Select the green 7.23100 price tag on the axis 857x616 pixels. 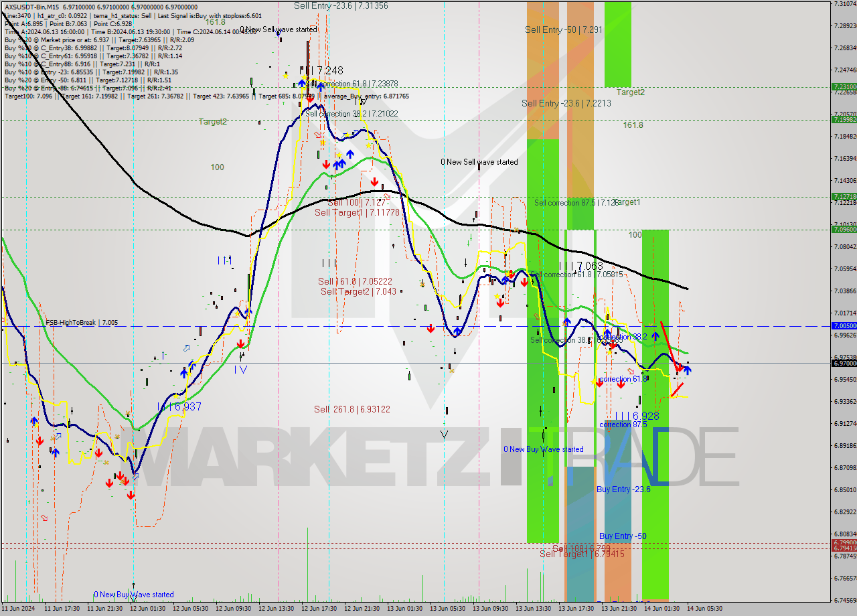click(x=843, y=86)
